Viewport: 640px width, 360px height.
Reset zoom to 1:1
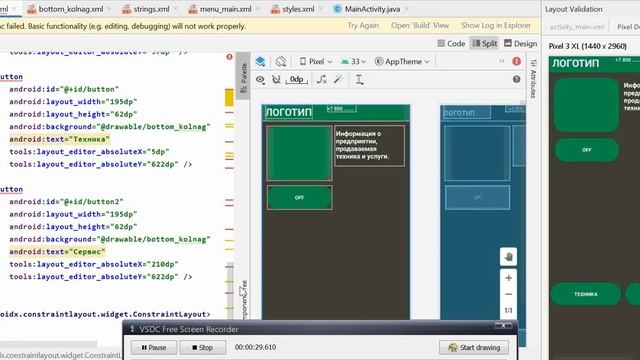508,311
